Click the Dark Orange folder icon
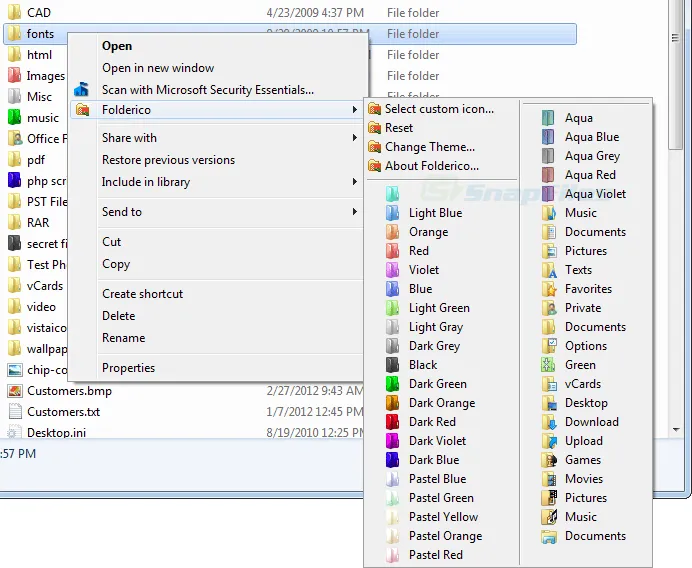The image size is (692, 568). click(392, 402)
